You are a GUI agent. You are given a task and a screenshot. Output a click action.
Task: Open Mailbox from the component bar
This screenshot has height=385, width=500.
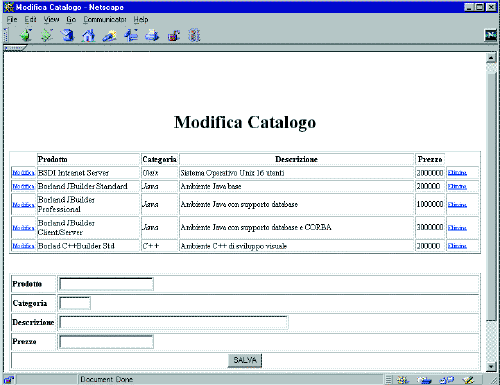pyautogui.click(x=424, y=379)
